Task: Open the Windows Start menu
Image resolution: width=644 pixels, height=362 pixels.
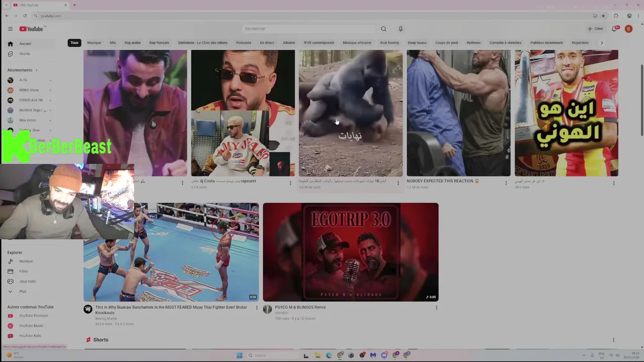Action: [239, 355]
